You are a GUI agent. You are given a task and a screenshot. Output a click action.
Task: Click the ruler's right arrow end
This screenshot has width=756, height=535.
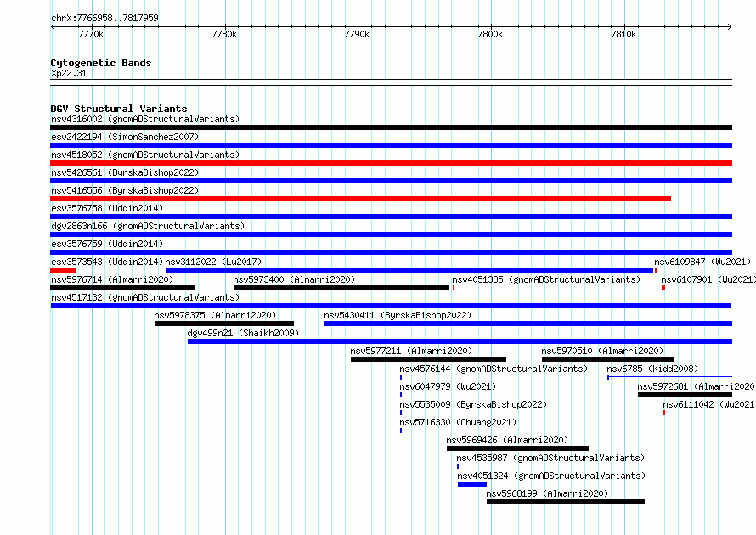point(730,27)
